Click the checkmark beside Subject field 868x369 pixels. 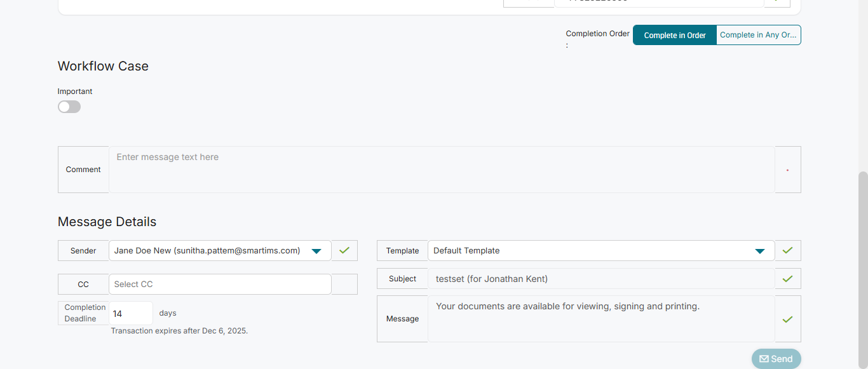click(787, 279)
